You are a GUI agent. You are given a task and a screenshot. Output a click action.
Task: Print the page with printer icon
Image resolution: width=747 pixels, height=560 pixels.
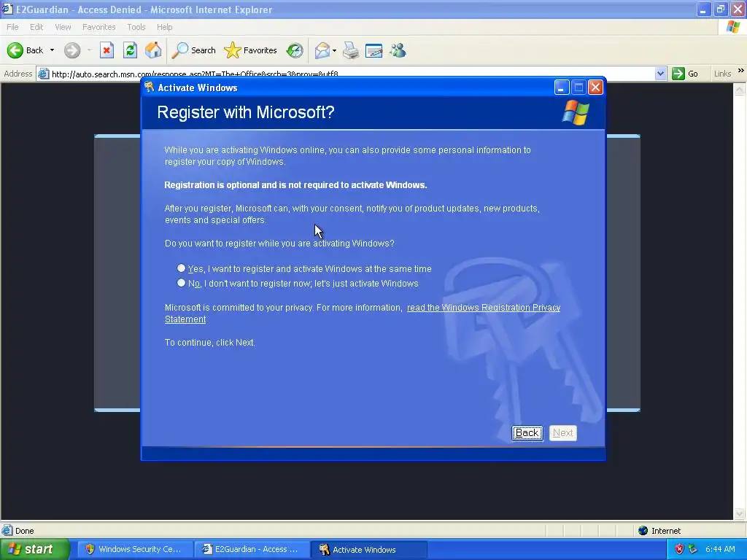pos(351,50)
